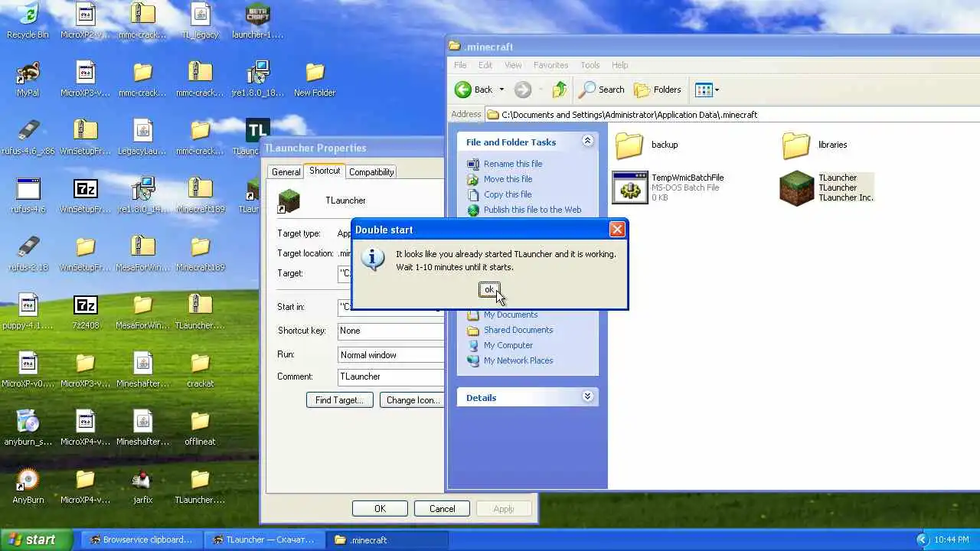Close the Double start dialog

[x=617, y=230]
